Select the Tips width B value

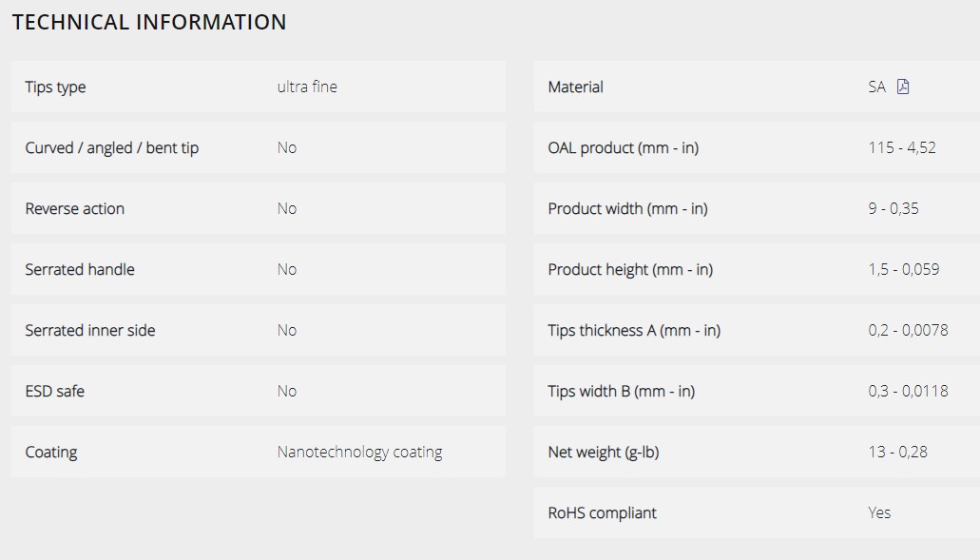pyautogui.click(x=908, y=392)
